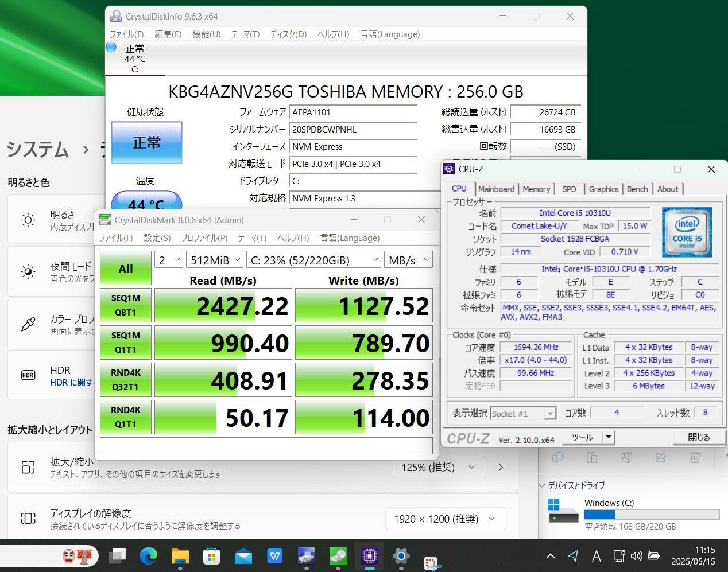Click the Windows (C:) drive usage bar
Viewport: 728px width, 572px height.
(652, 515)
